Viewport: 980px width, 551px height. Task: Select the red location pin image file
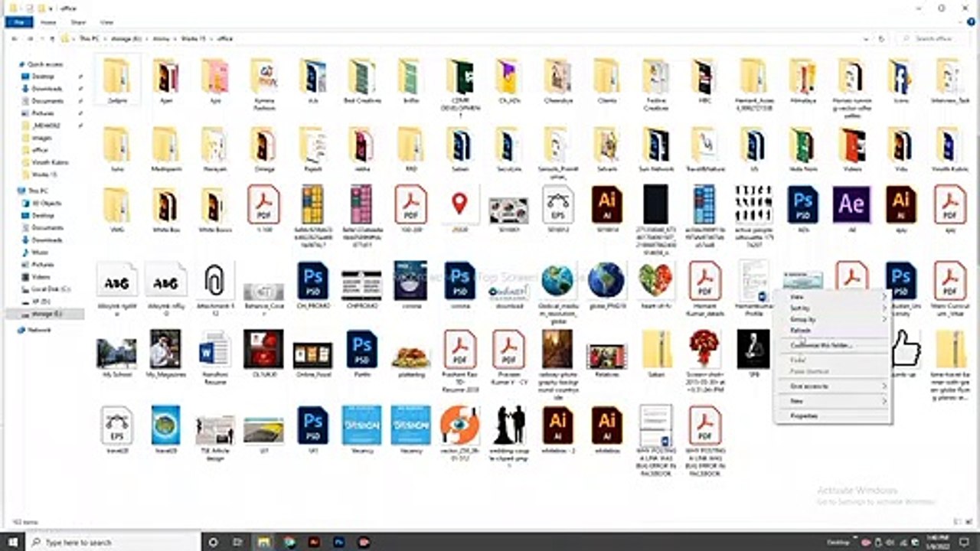tap(459, 209)
